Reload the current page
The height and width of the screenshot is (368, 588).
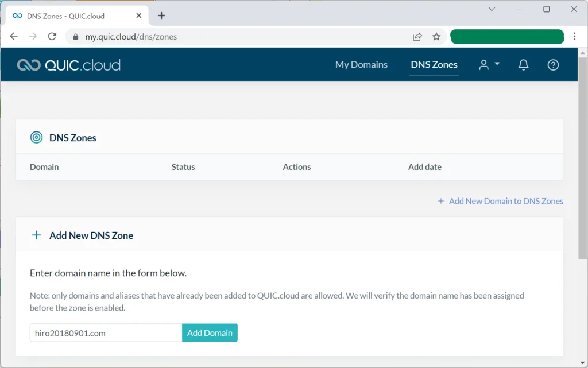point(52,36)
